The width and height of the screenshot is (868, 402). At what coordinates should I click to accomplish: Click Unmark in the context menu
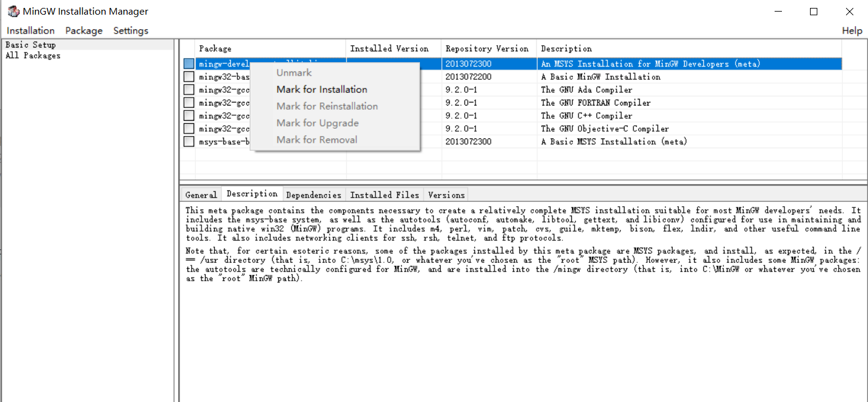click(x=294, y=73)
